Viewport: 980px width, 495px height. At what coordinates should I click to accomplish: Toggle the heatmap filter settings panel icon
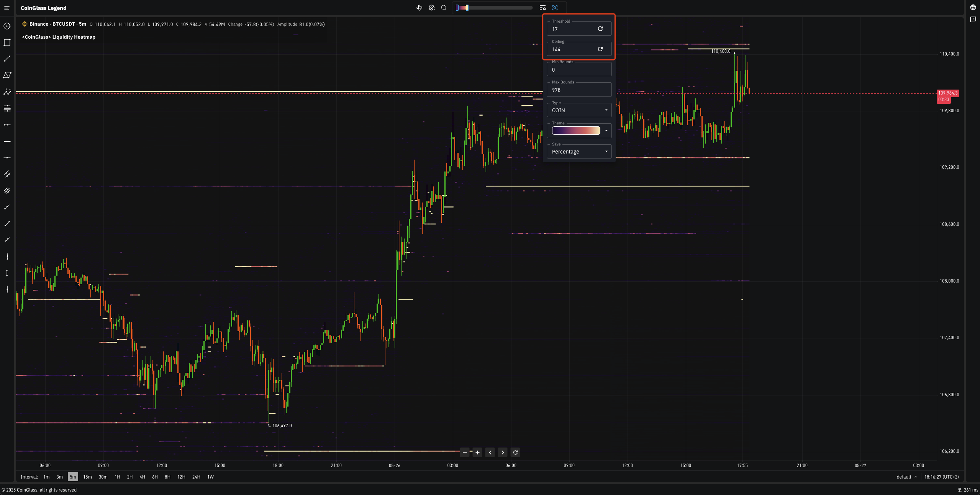542,8
